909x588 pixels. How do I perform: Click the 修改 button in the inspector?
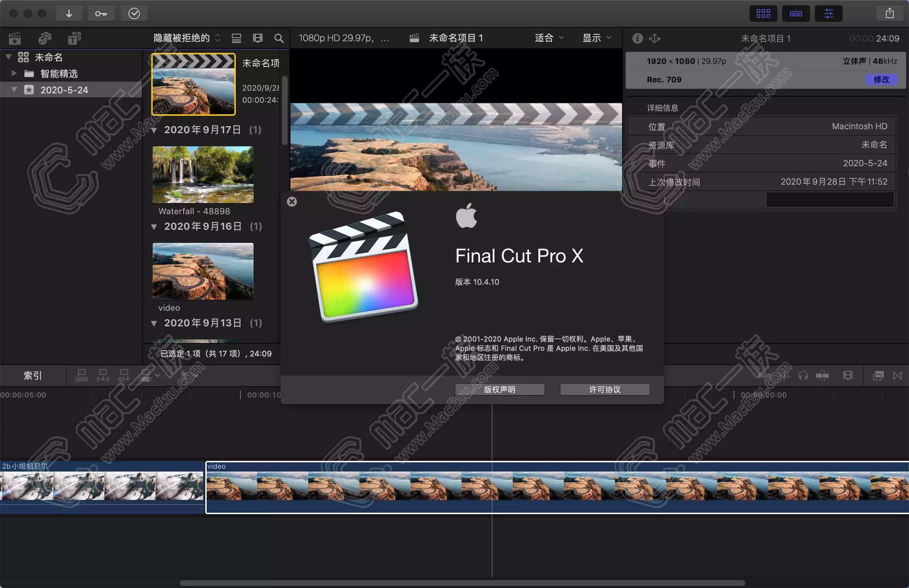click(x=881, y=80)
